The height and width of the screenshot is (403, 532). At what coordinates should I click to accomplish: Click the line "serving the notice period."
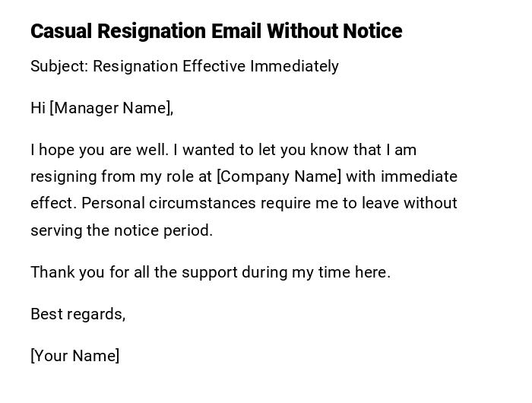(x=122, y=230)
